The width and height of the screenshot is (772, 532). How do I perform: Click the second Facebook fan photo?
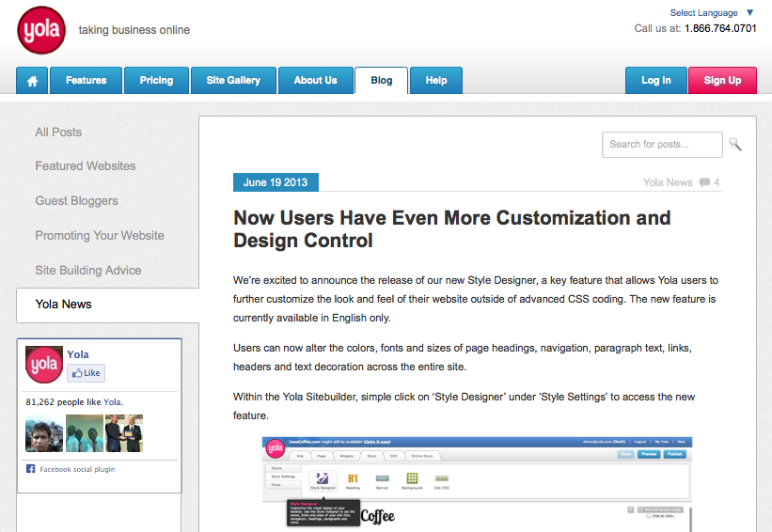click(x=85, y=433)
